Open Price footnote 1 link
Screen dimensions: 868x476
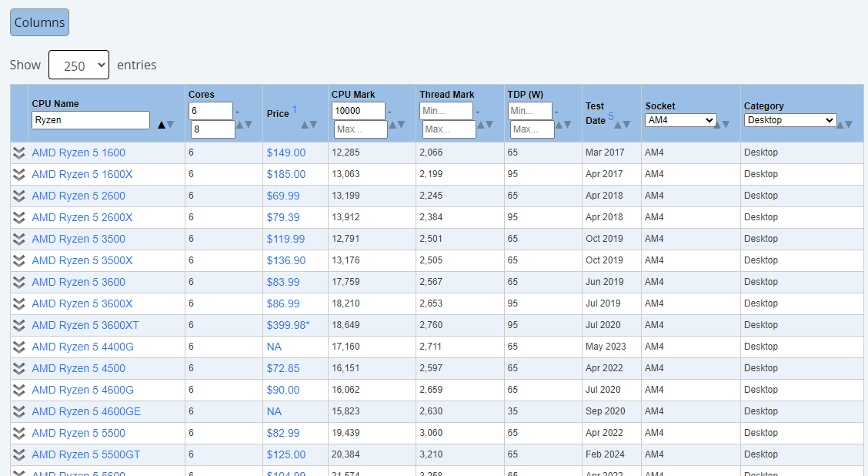(x=295, y=109)
